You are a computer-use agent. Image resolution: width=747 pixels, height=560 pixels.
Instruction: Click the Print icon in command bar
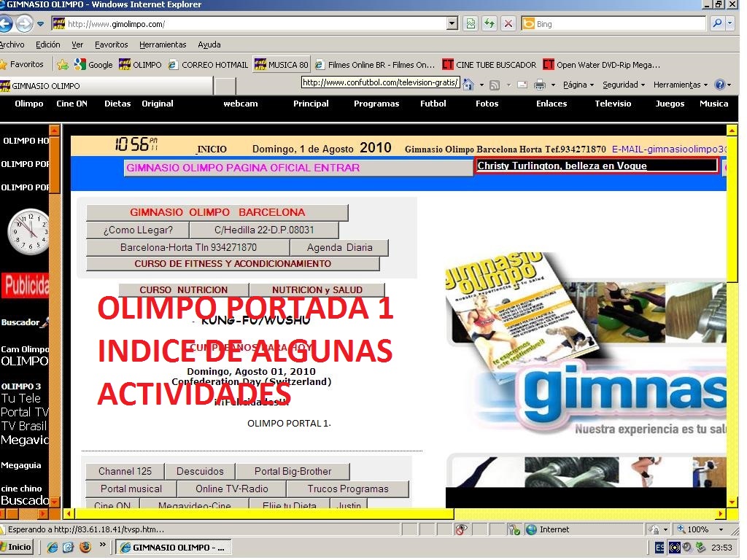pyautogui.click(x=540, y=85)
